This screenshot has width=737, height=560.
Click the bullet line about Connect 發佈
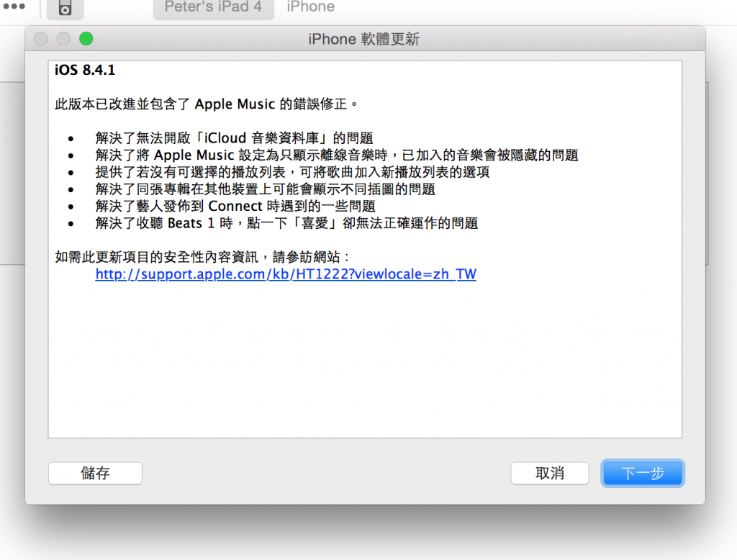235,206
